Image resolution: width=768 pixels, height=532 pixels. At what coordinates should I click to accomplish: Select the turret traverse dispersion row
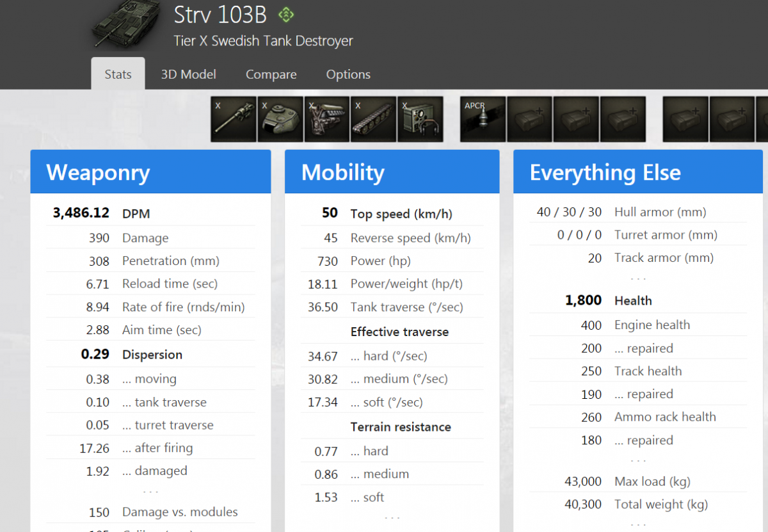[150, 425]
